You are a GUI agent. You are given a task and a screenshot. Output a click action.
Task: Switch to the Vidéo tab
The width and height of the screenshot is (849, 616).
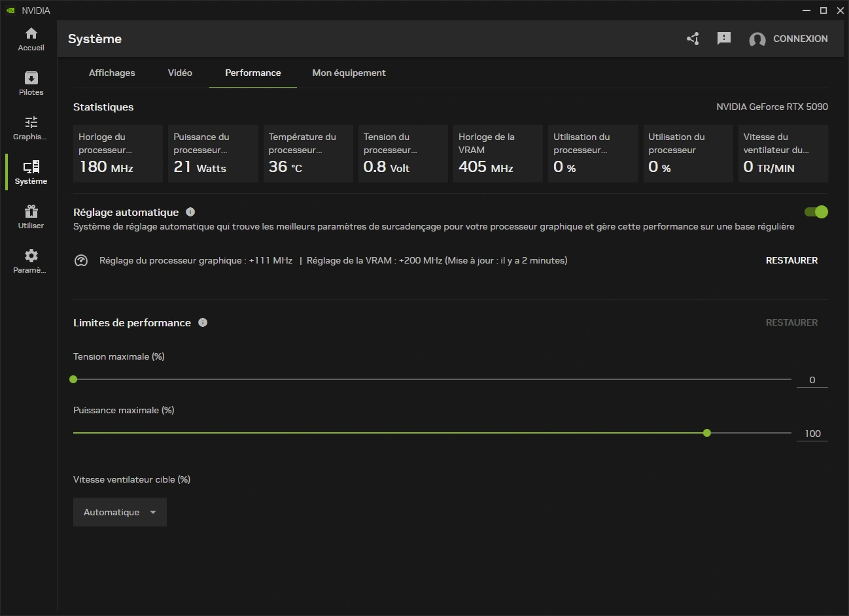pyautogui.click(x=180, y=73)
